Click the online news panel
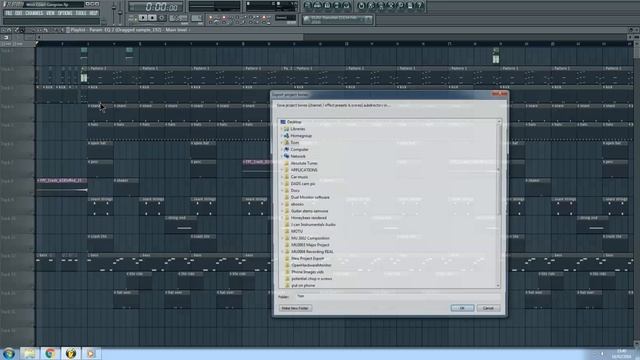 pyautogui.click(x=338, y=20)
